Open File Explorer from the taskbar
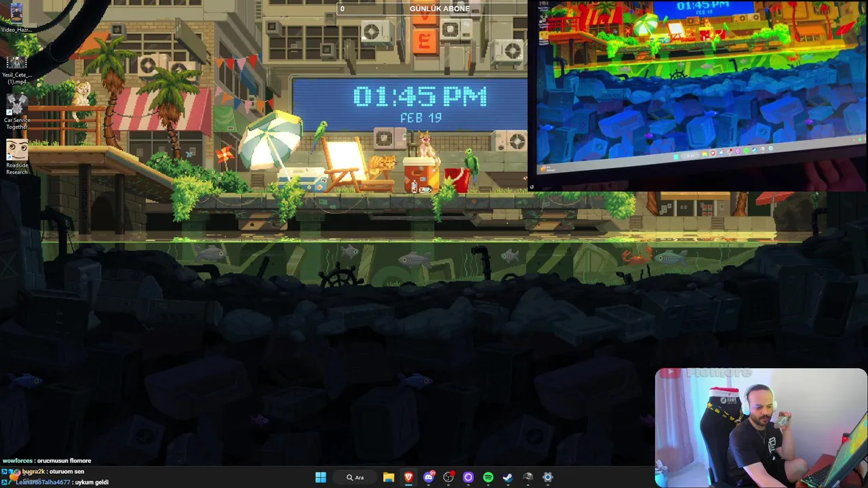The image size is (868, 488). (389, 477)
